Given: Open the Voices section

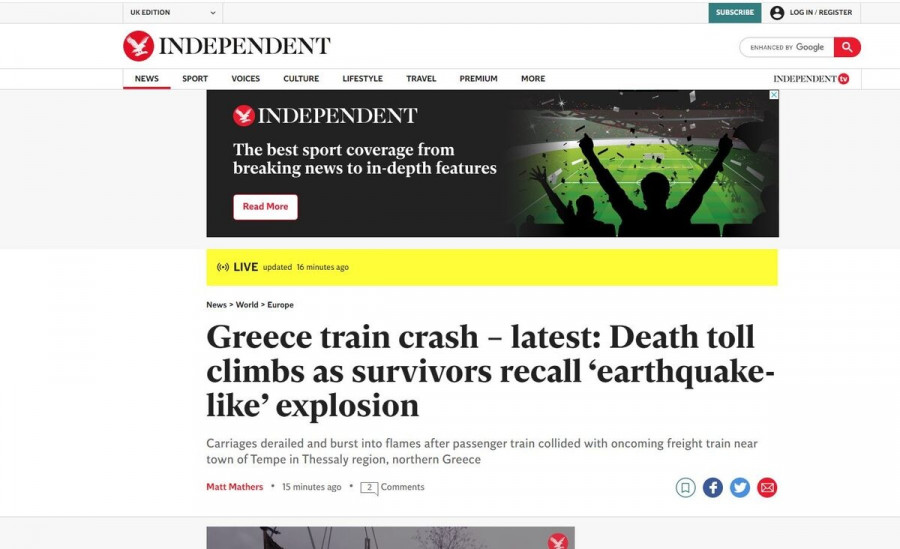Looking at the screenshot, I should click(246, 79).
